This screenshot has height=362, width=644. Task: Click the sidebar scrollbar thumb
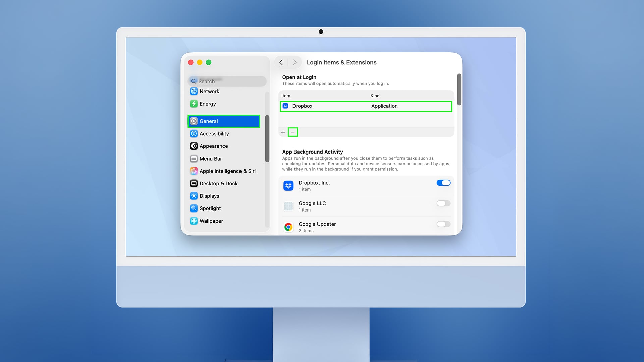tap(267, 138)
